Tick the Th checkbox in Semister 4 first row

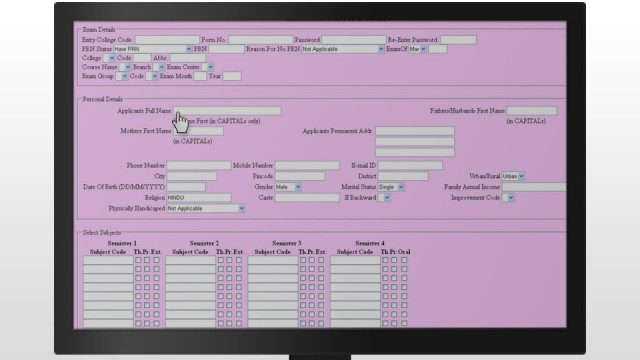[385, 260]
